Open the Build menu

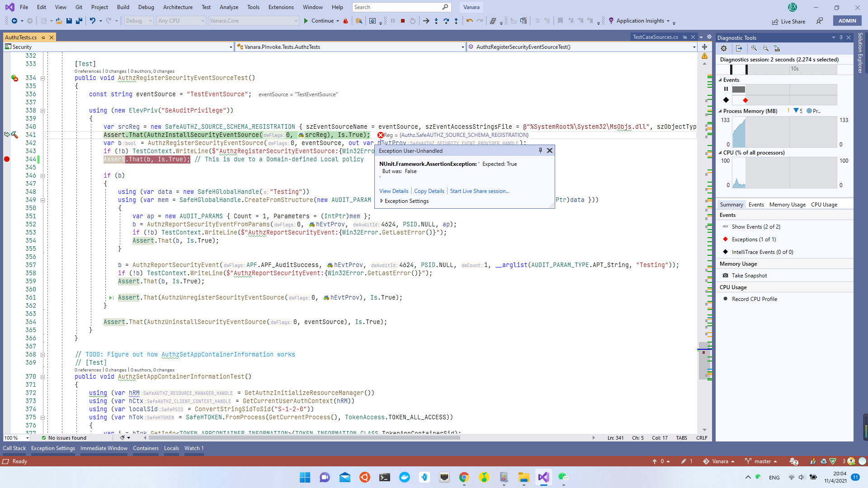coord(123,7)
